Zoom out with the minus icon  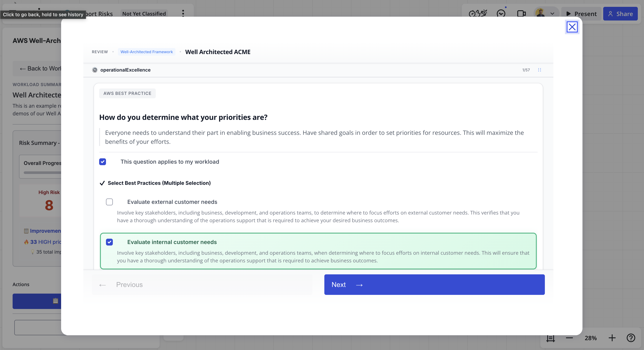pyautogui.click(x=569, y=338)
